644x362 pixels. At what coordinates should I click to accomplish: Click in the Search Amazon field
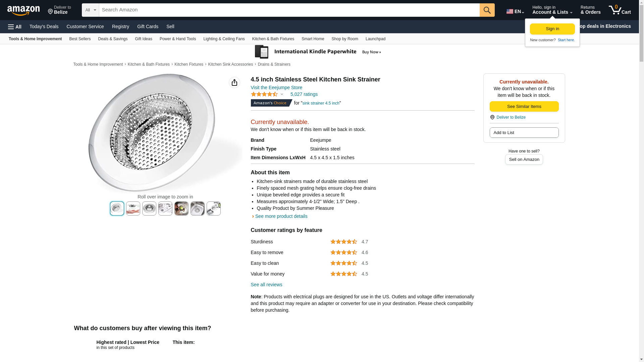289,10
